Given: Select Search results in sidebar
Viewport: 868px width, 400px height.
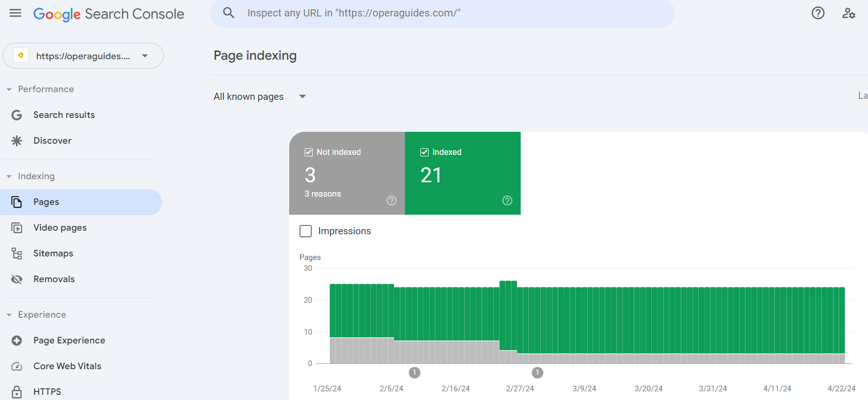Looking at the screenshot, I should point(64,115).
